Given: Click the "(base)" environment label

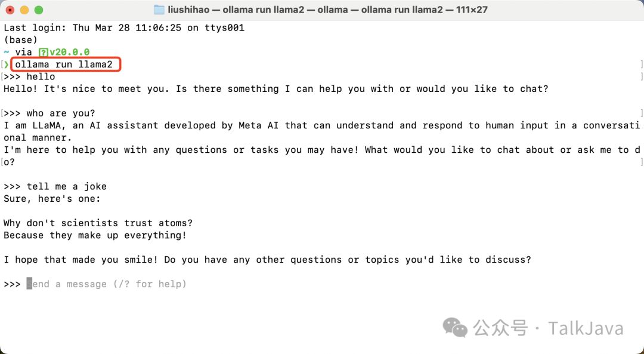Looking at the screenshot, I should coord(21,40).
